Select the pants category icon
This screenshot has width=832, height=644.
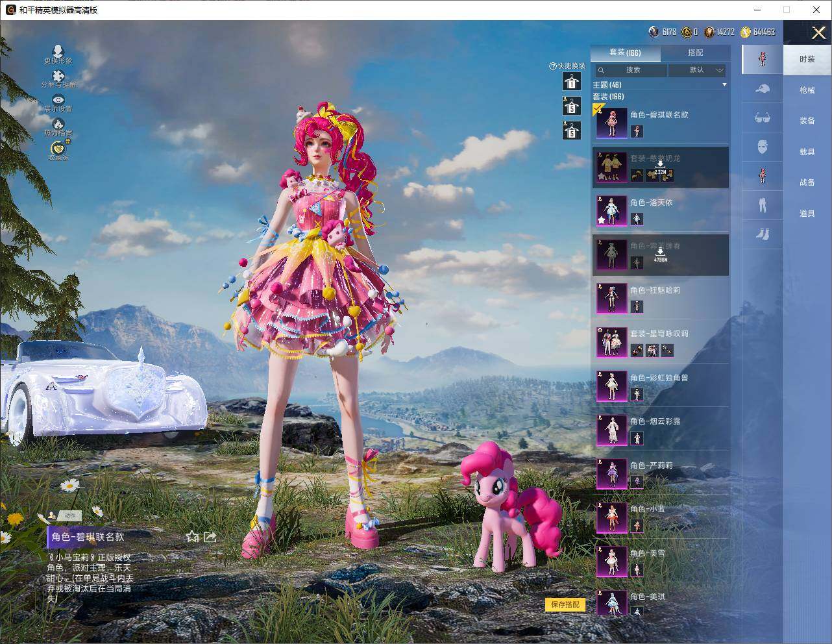pos(763,205)
